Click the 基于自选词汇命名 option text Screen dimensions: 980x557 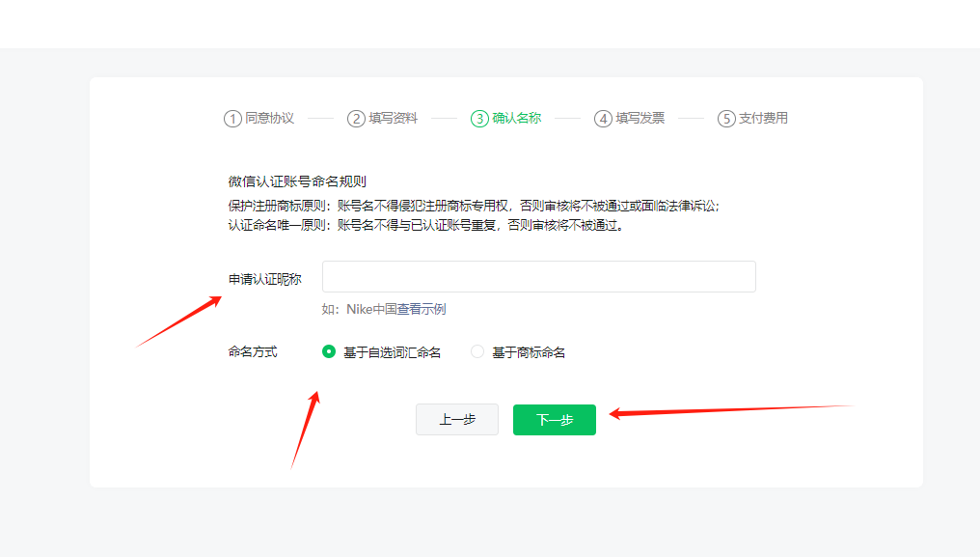click(392, 353)
